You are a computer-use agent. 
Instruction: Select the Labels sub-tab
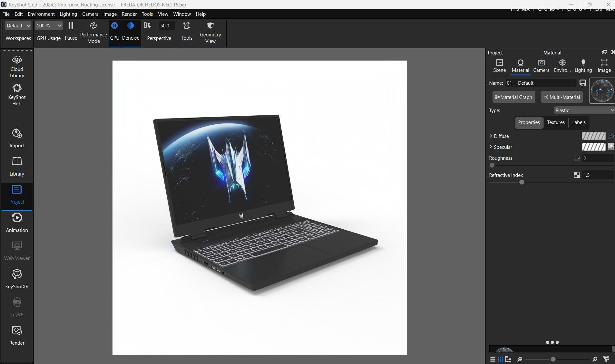point(579,122)
